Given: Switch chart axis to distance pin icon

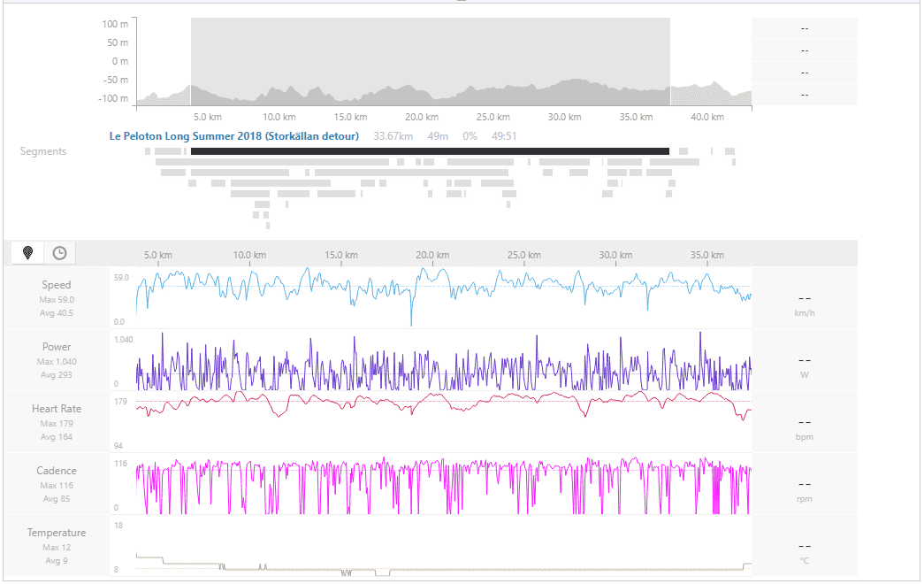Looking at the screenshot, I should [x=29, y=253].
